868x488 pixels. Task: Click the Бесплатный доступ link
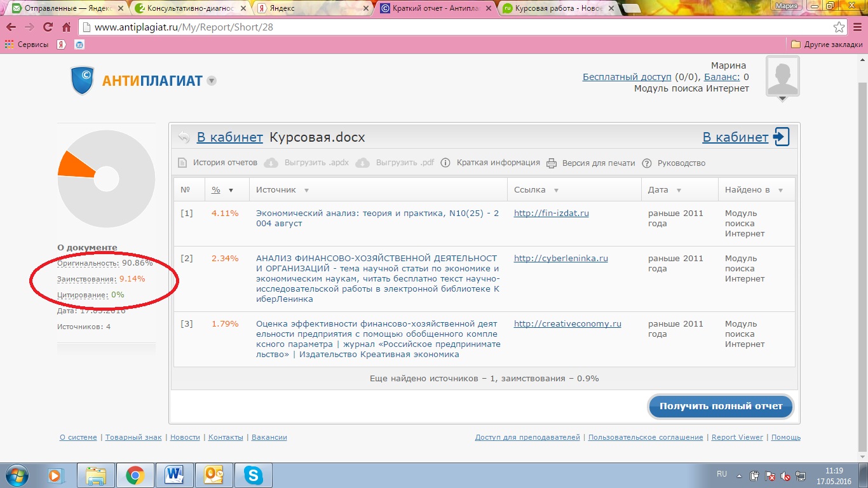[627, 77]
